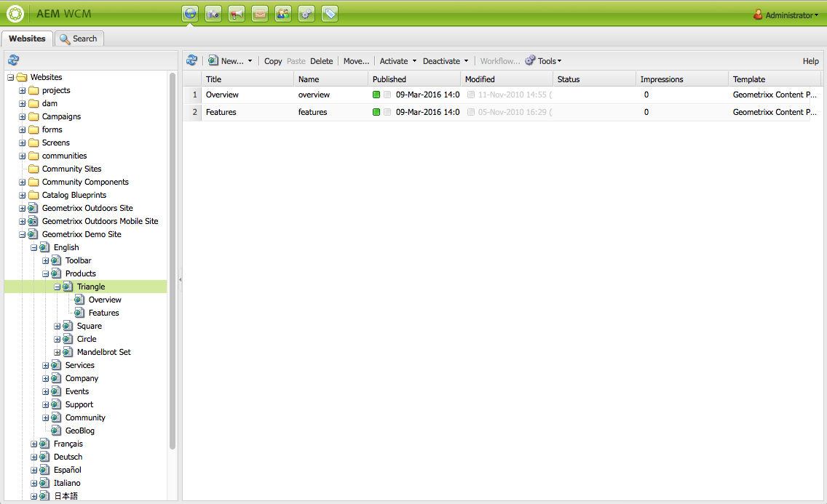Image resolution: width=827 pixels, height=504 pixels.
Task: Click the Geometrixx Outdoors Mobile Site page icon
Action: [33, 221]
